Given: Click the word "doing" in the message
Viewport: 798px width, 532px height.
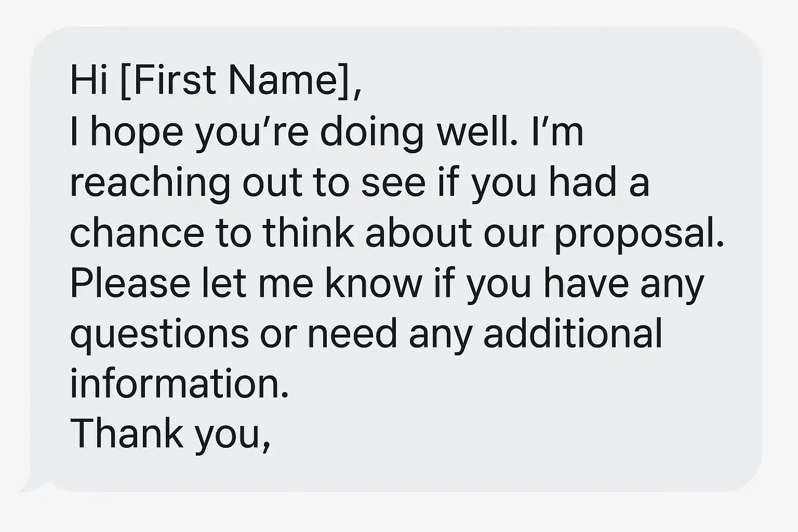Looking at the screenshot, I should coord(371,132).
